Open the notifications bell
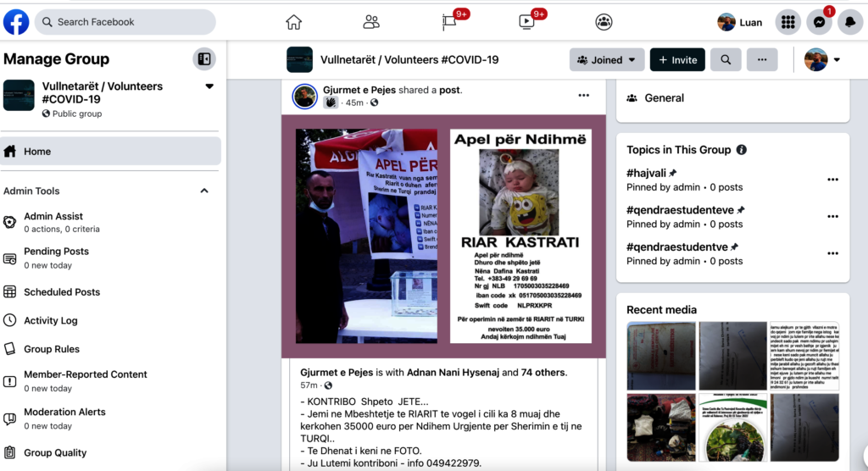 tap(849, 22)
